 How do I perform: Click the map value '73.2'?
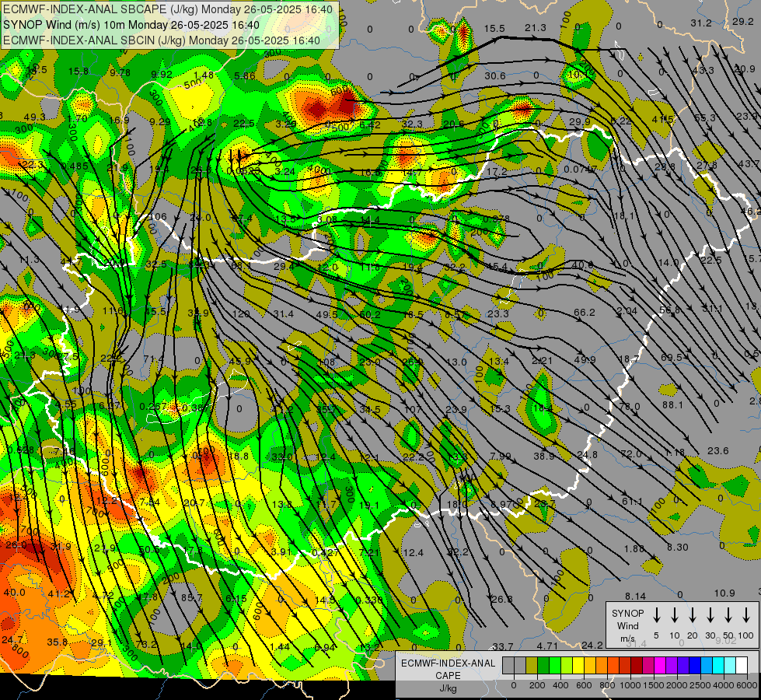[x=147, y=645]
